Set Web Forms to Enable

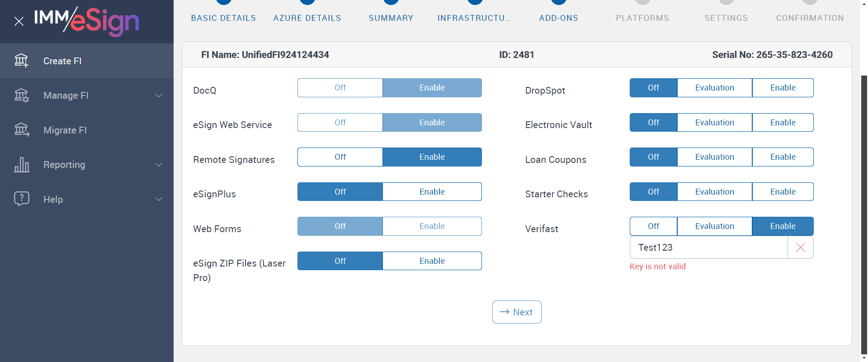(x=432, y=226)
